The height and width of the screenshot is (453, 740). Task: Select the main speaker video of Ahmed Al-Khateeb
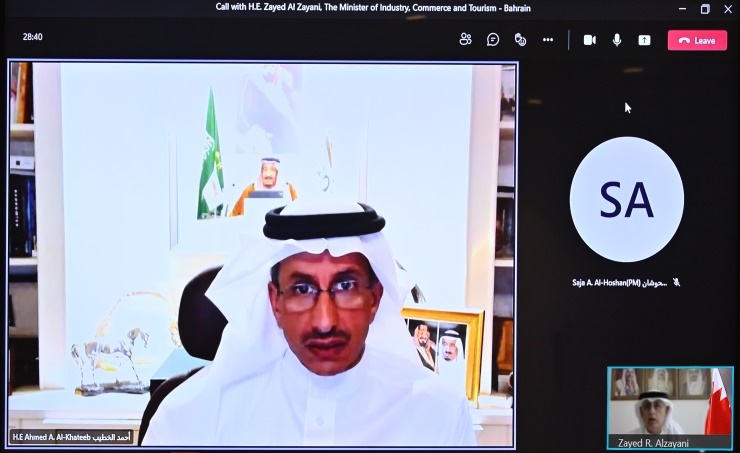coord(263,254)
